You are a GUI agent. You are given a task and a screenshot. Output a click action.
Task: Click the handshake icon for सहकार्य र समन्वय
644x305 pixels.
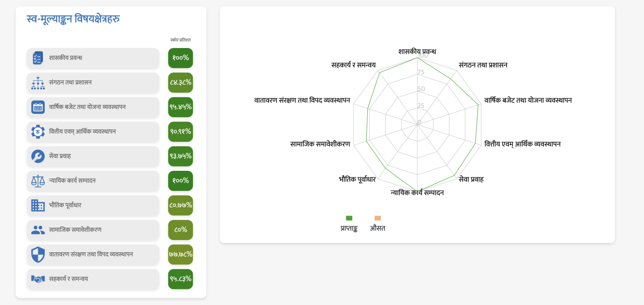pos(38,279)
